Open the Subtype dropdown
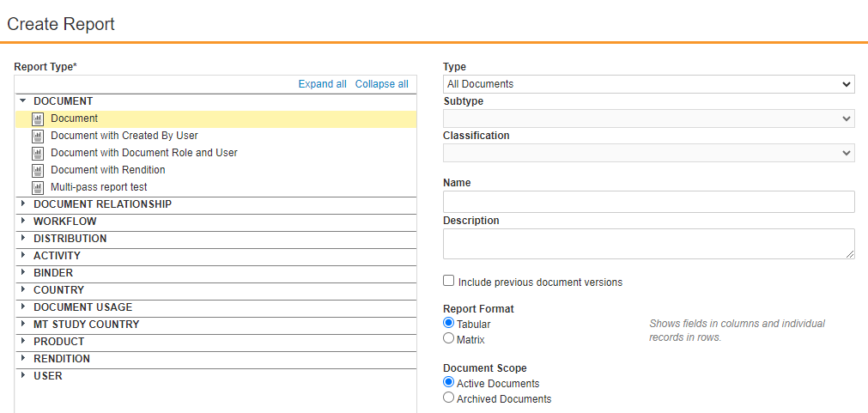This screenshot has width=868, height=413. coord(648,118)
